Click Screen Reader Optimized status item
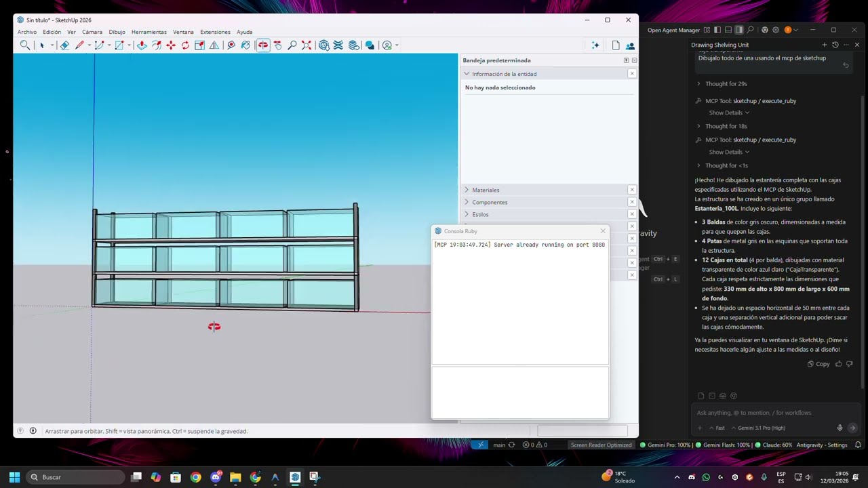Image resolution: width=868 pixels, height=488 pixels. [601, 445]
